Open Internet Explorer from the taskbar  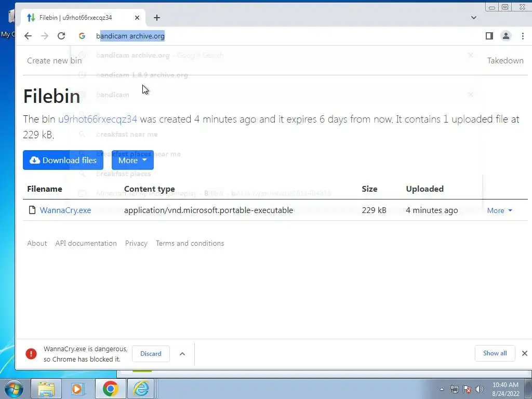(x=141, y=389)
